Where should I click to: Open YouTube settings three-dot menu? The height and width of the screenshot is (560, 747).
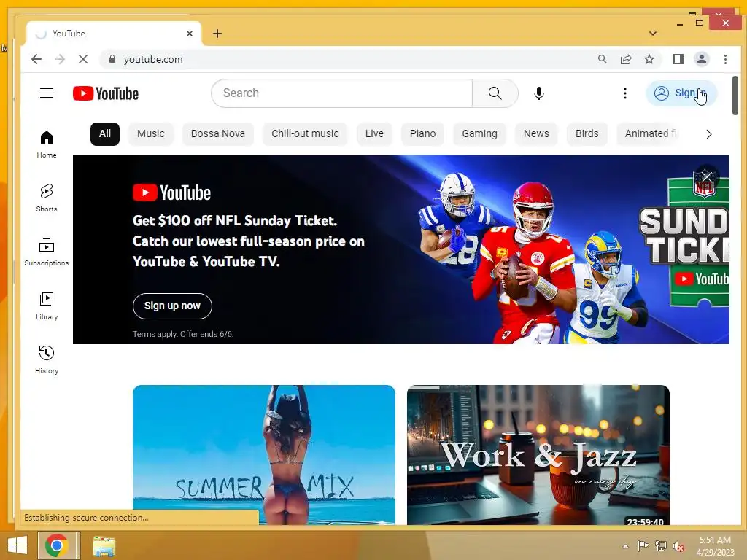pos(625,93)
